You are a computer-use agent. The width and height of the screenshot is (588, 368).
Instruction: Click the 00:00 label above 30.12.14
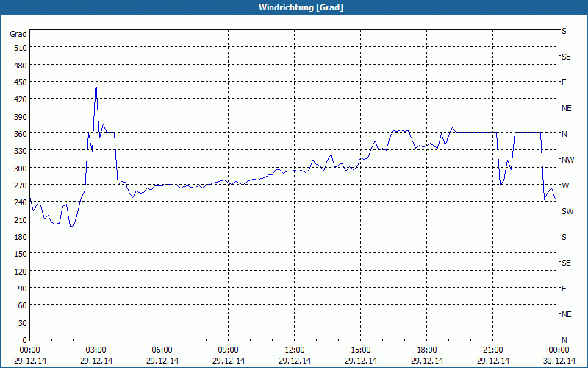pos(559,350)
